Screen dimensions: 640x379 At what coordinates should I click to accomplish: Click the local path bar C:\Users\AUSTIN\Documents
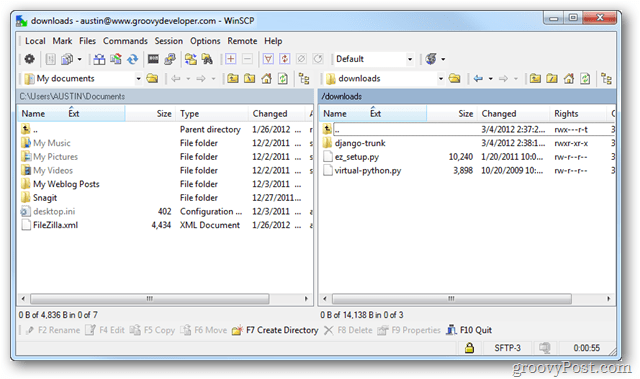(x=165, y=96)
